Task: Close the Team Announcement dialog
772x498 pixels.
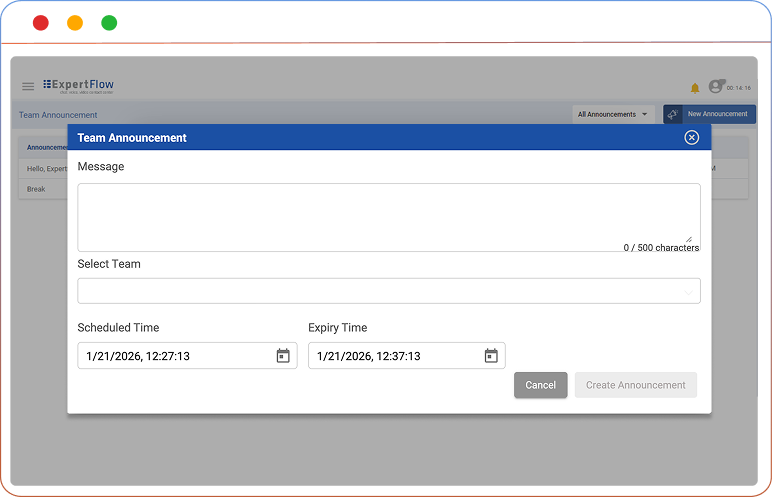Action: pyautogui.click(x=691, y=138)
